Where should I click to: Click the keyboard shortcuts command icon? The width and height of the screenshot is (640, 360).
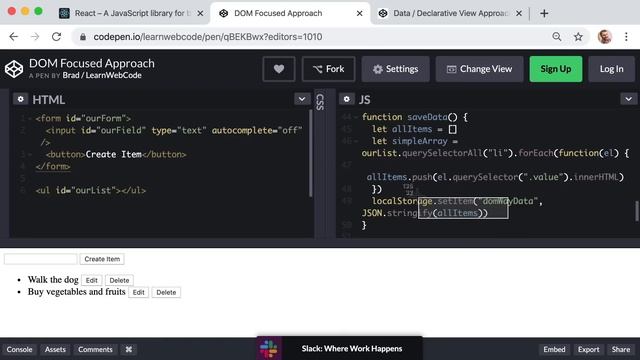tap(129, 349)
